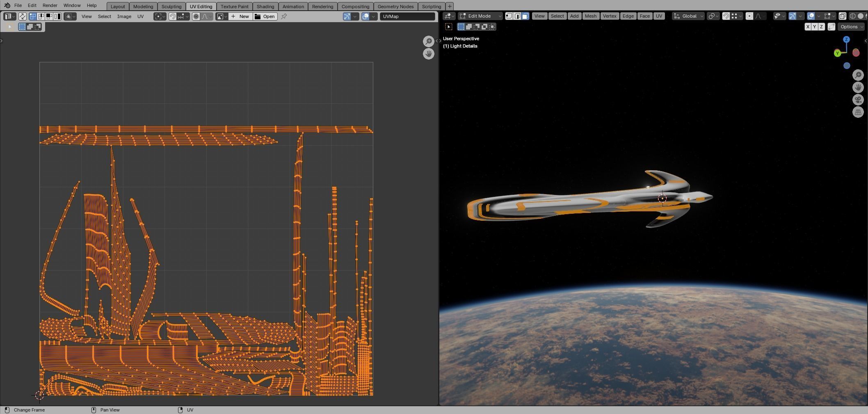
Task: Open the Face menu in 3D viewport
Action: pyautogui.click(x=644, y=16)
